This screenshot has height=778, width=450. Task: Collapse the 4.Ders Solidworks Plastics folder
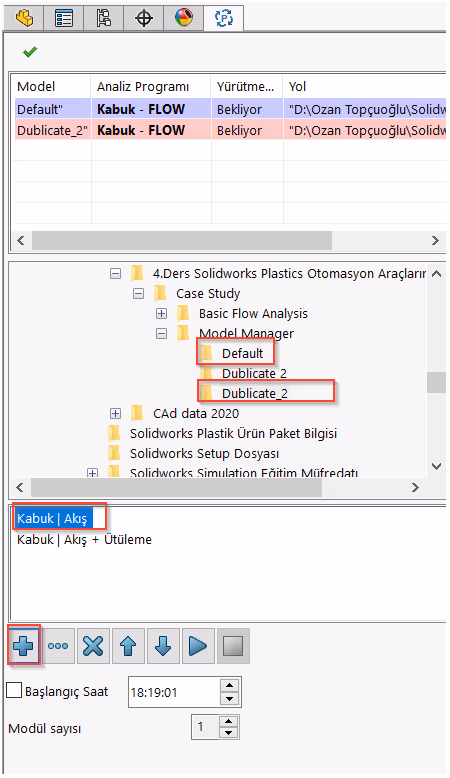116,273
